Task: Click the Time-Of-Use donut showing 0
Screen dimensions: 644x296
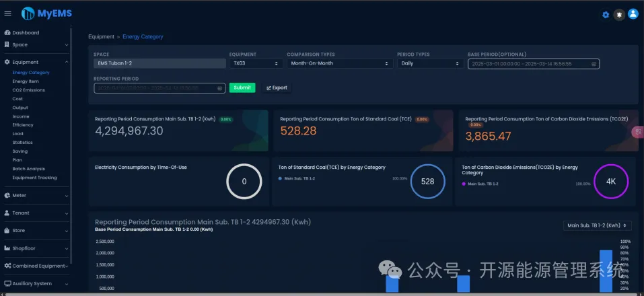Action: coord(244,182)
